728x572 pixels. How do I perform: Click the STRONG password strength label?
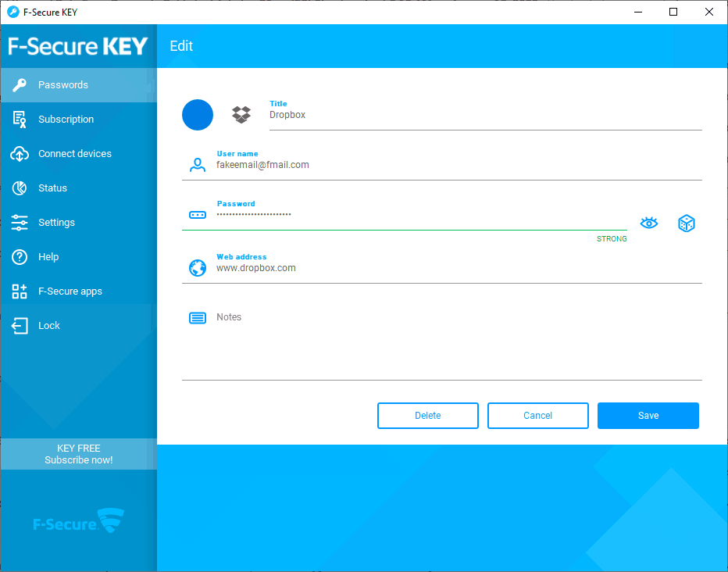coord(612,238)
